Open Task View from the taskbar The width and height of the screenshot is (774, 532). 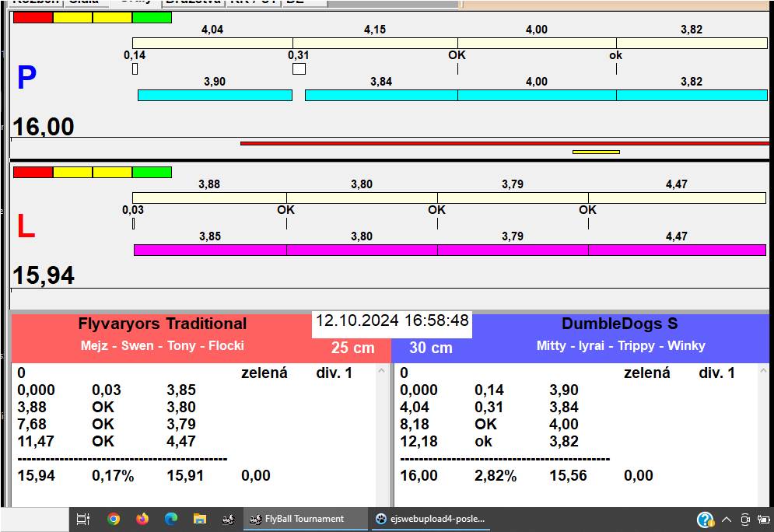[x=84, y=519]
